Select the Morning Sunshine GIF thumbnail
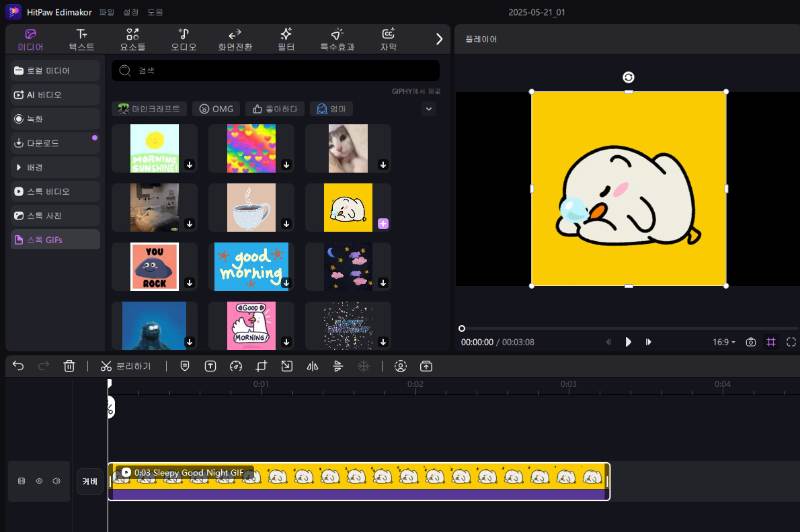This screenshot has width=800, height=532. pyautogui.click(x=154, y=148)
